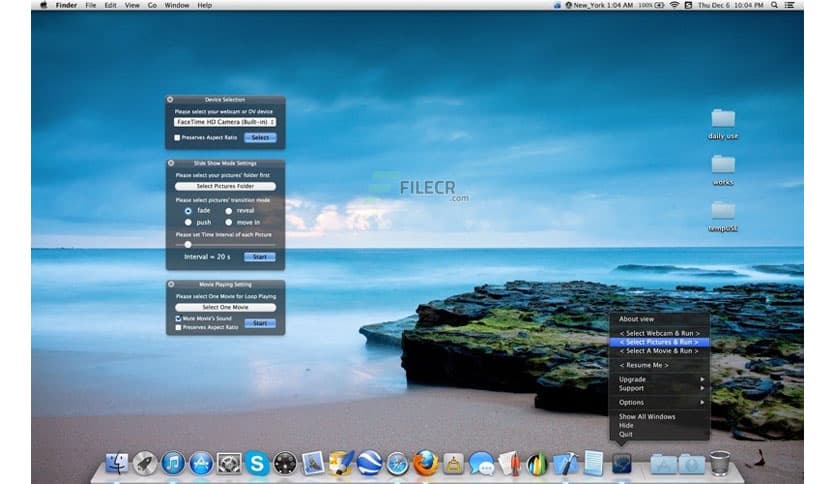
Task: Choose the 'push' transition mode
Action: pyautogui.click(x=188, y=222)
